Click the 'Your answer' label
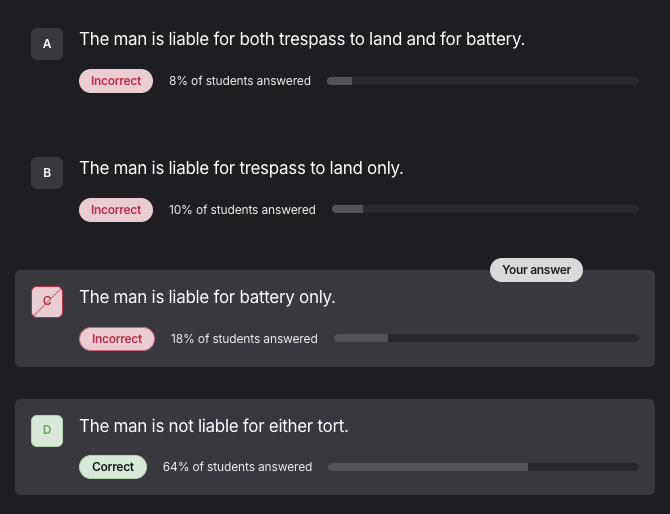 (x=536, y=270)
